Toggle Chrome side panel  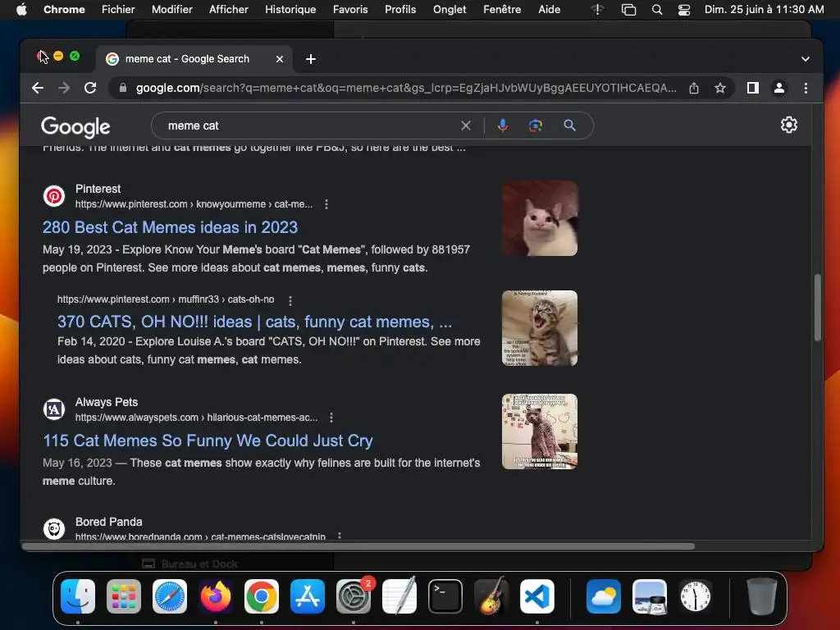pyautogui.click(x=753, y=88)
